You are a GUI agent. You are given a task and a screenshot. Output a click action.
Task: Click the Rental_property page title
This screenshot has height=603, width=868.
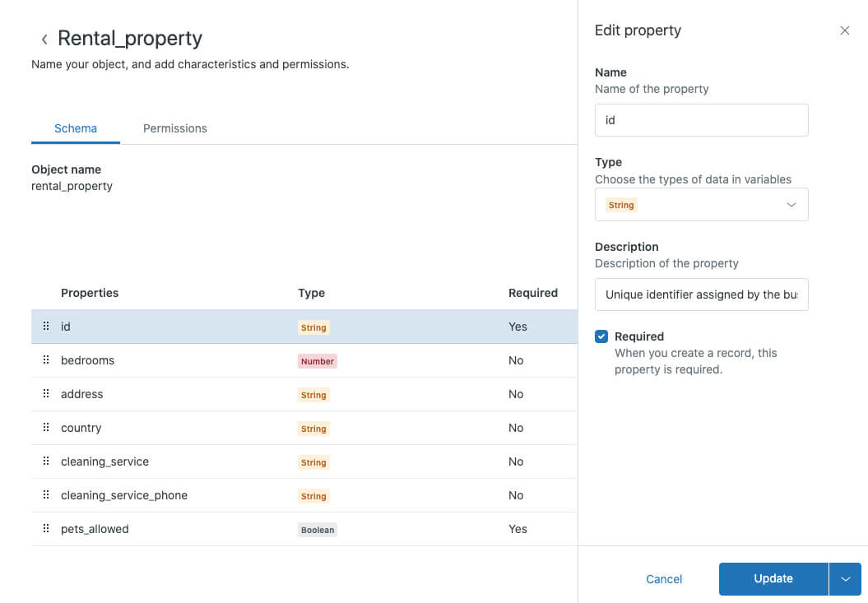tap(130, 39)
